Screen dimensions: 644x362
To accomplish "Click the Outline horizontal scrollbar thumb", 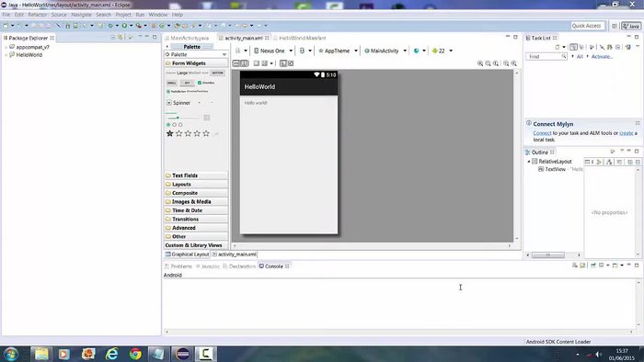I will (548, 255).
